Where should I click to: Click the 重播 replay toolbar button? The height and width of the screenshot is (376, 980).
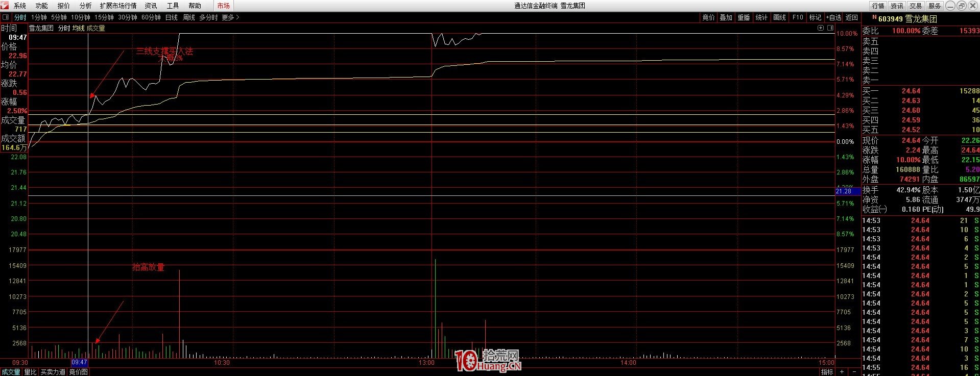pyautogui.click(x=744, y=17)
